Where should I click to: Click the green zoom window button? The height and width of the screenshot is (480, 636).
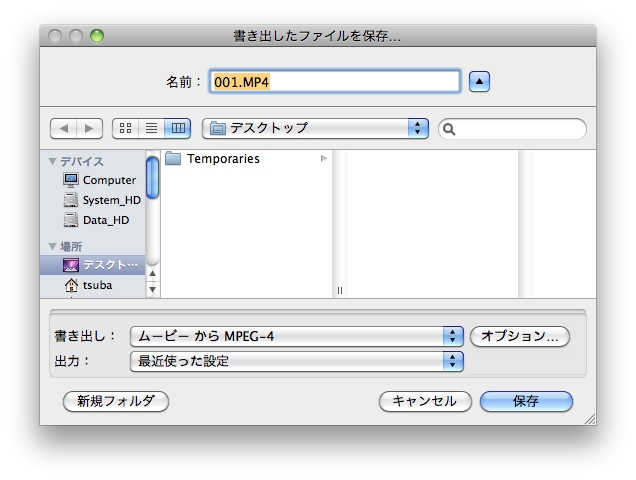[97, 36]
